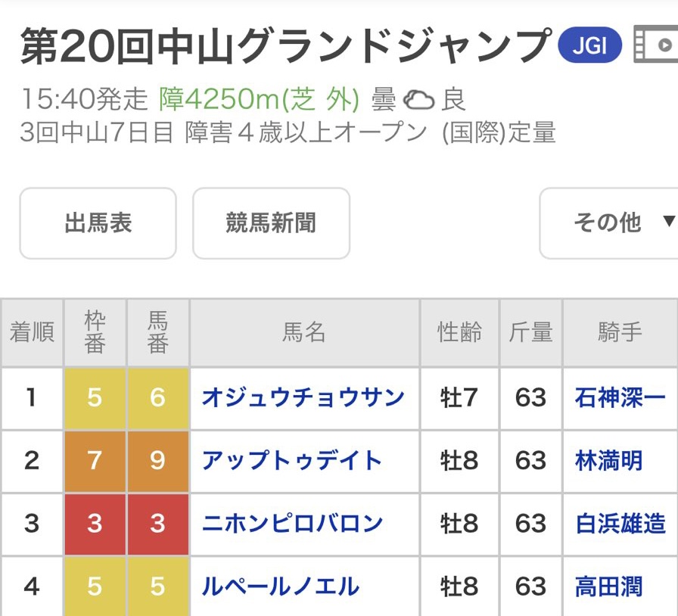This screenshot has width=678, height=616.
Task: Click the red horse number 3 cell
Action: (x=157, y=523)
